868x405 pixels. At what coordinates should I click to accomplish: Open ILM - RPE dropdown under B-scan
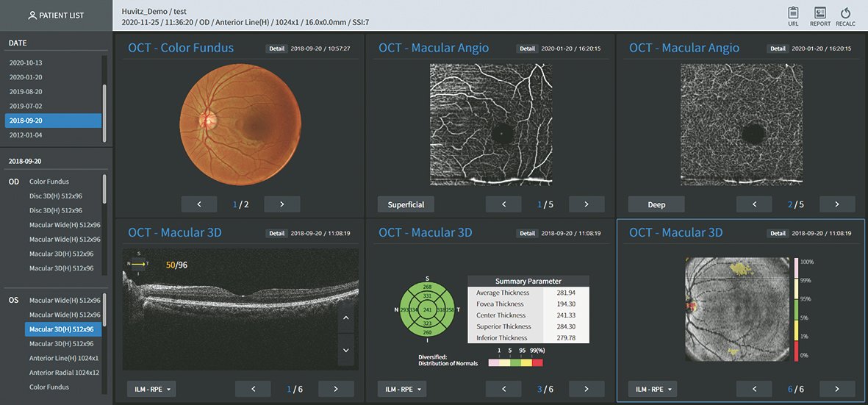click(151, 389)
